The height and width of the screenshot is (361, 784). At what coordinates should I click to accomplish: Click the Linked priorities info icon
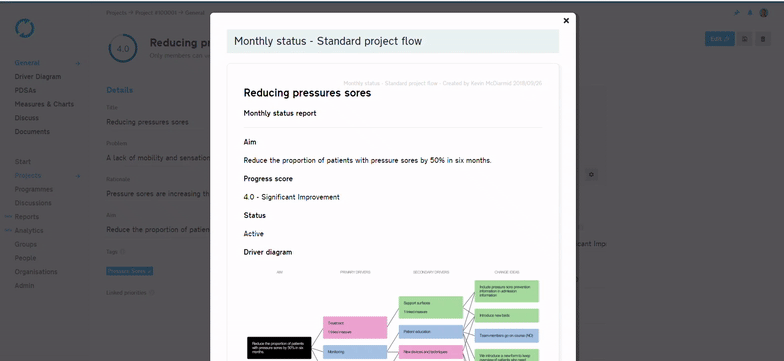[x=152, y=292]
